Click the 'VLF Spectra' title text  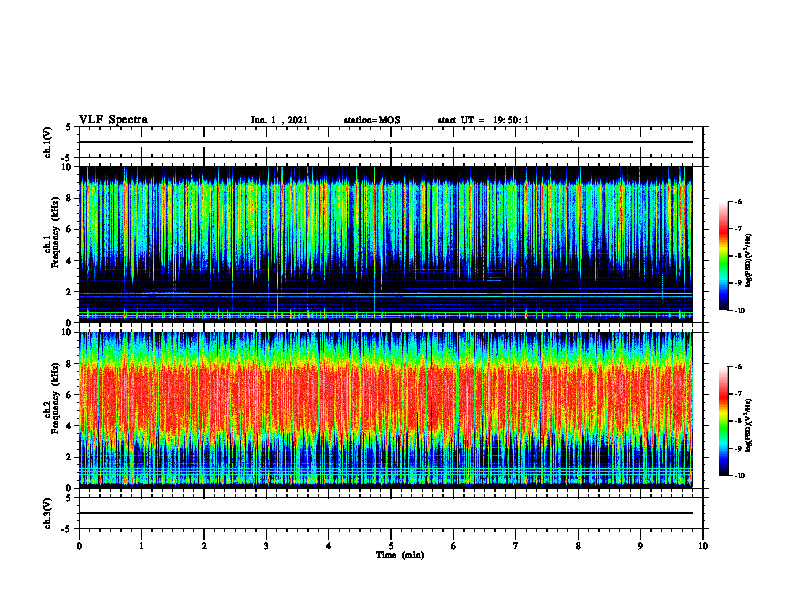click(113, 120)
